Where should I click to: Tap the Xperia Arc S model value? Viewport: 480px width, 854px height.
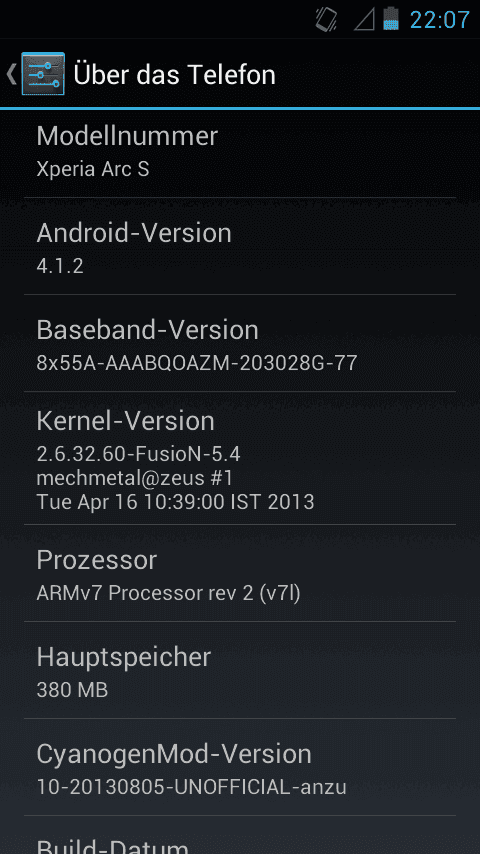tap(93, 169)
